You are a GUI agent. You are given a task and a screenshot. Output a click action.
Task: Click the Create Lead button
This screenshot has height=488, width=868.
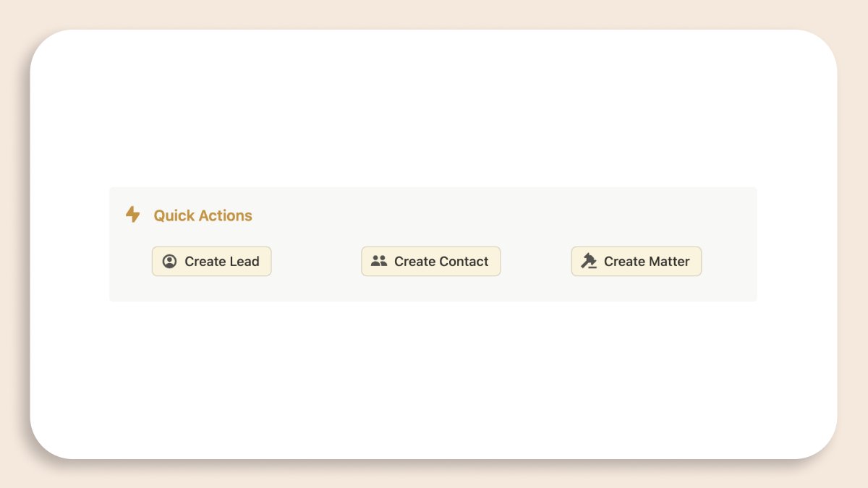pyautogui.click(x=211, y=262)
